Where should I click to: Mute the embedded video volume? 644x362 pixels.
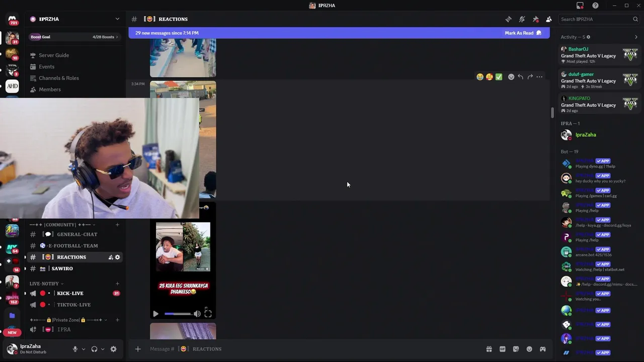pos(197,314)
